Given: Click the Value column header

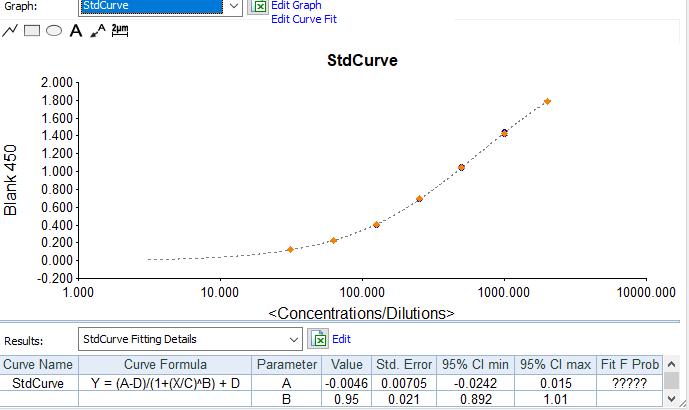Looking at the screenshot, I should (347, 365).
